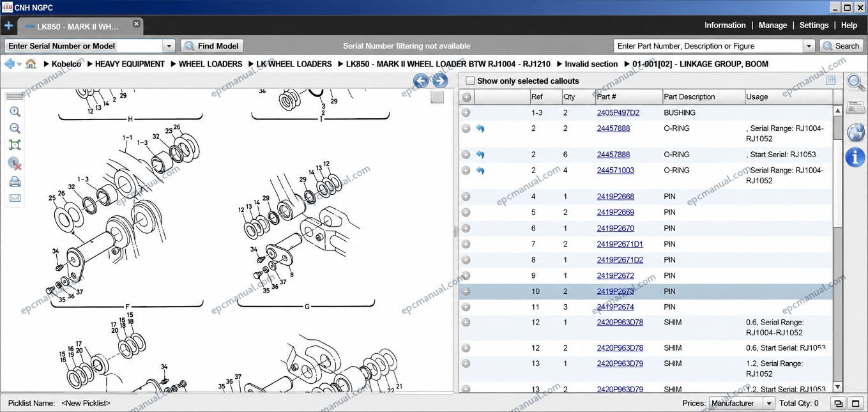Click callout 34 in diagram F

click(56, 251)
